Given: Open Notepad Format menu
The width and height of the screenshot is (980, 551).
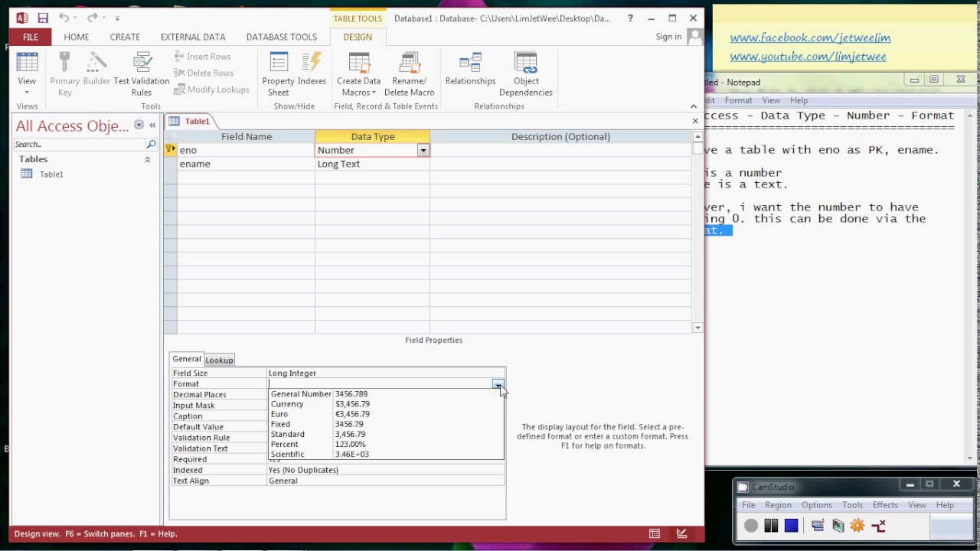Looking at the screenshot, I should [738, 100].
